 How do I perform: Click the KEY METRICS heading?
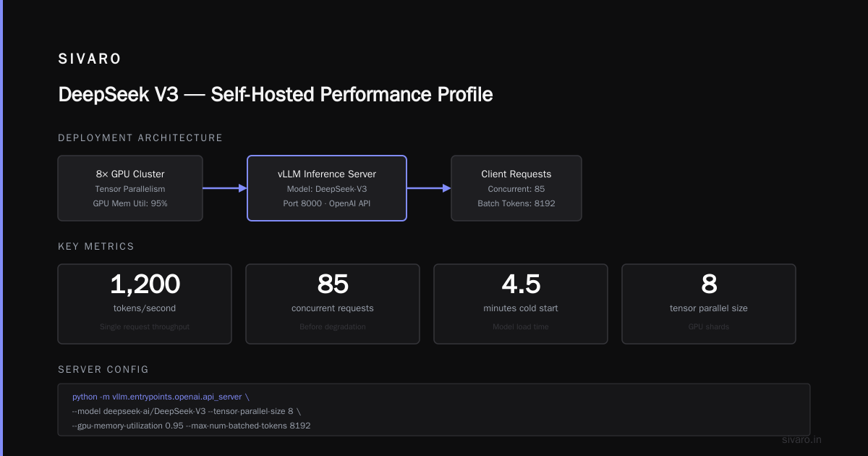point(96,246)
